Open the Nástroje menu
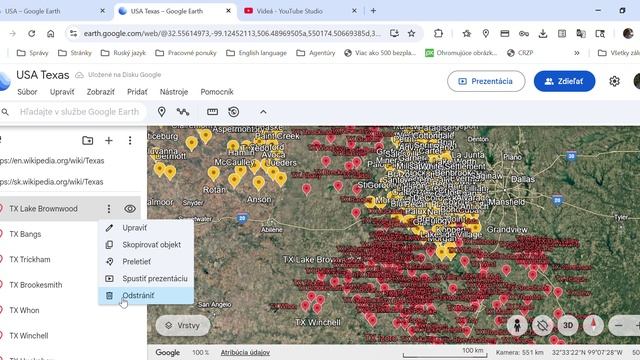This screenshot has width=640, height=360. (174, 92)
